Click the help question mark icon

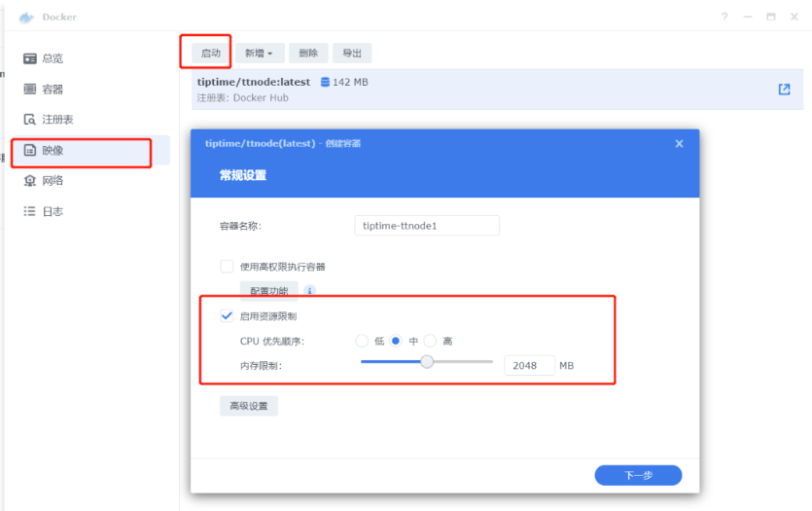724,17
